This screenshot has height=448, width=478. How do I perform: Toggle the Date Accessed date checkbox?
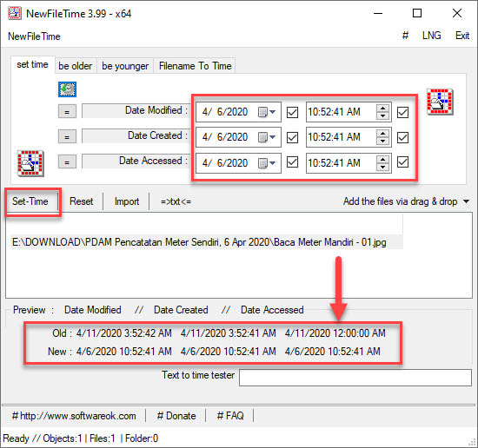(292, 162)
